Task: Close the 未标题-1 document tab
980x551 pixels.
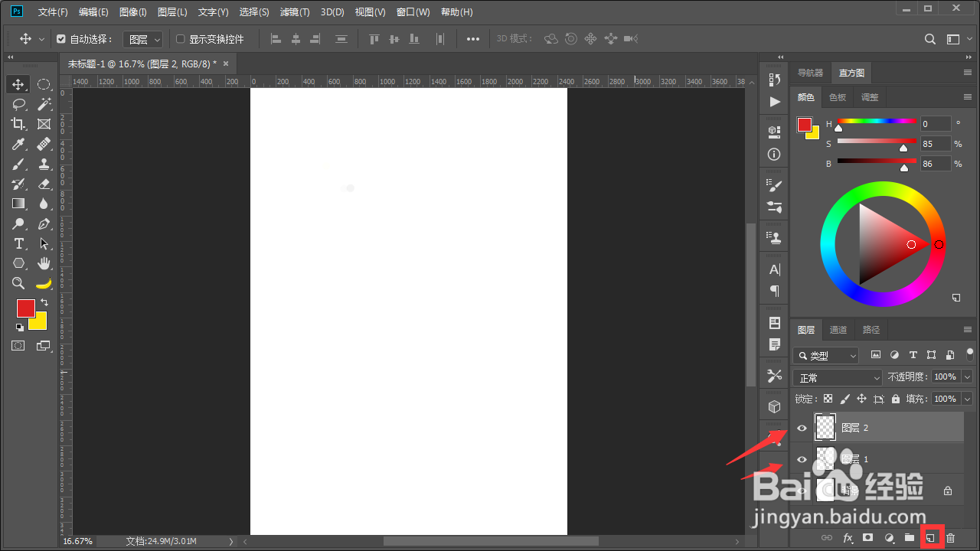Action: tap(226, 64)
